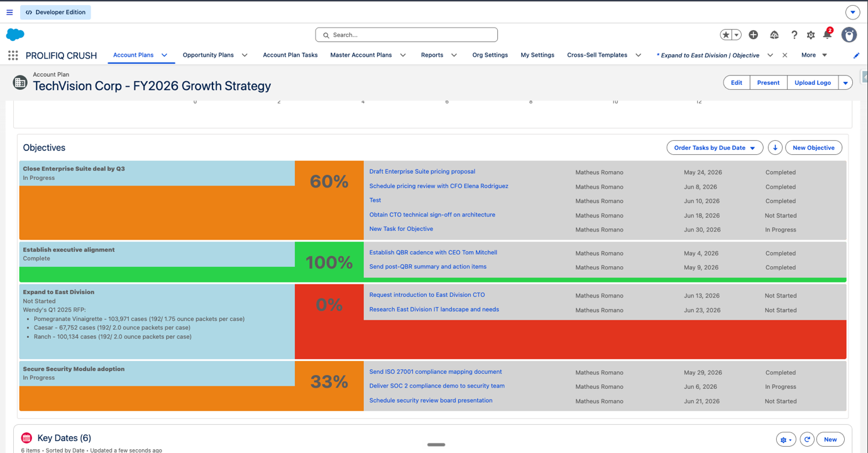The image size is (868, 453).
Task: Open the Test task link
Action: (x=375, y=201)
